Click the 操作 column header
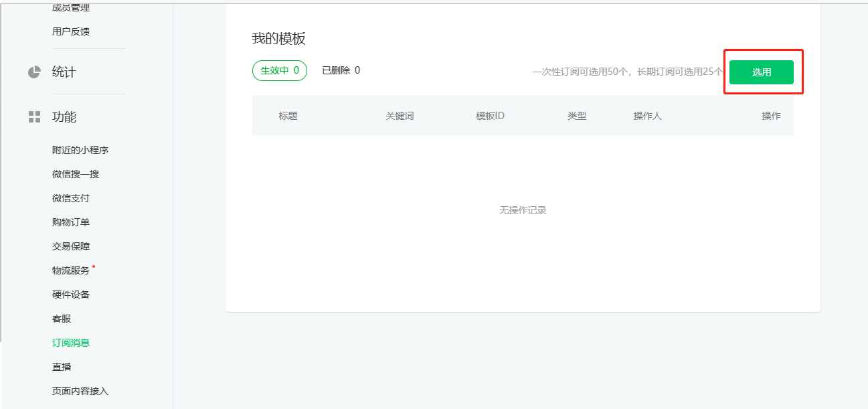Screen dimensions: 868x409 (x=771, y=116)
